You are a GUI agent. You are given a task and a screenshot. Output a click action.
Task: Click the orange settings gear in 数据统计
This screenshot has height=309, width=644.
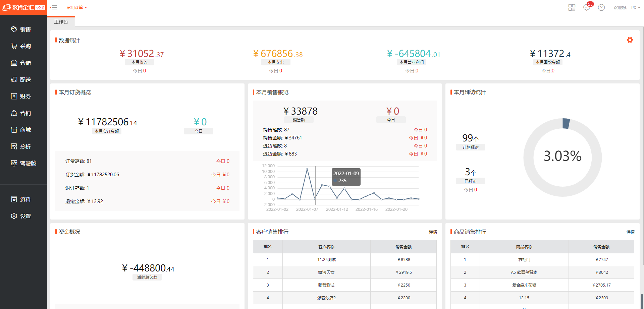pyautogui.click(x=630, y=40)
